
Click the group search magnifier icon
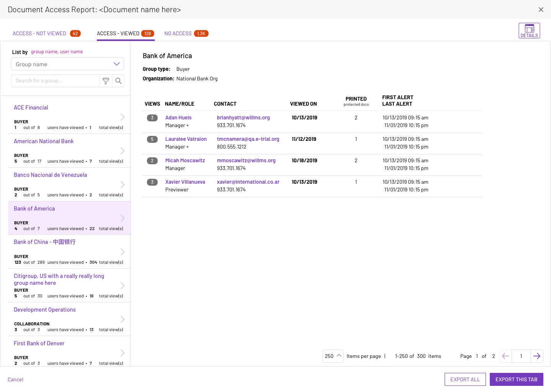click(x=118, y=81)
